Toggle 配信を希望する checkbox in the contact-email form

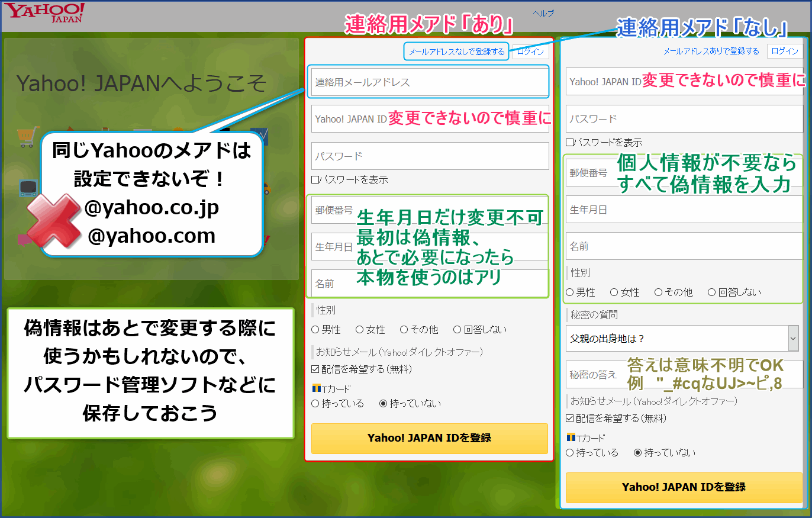click(315, 369)
